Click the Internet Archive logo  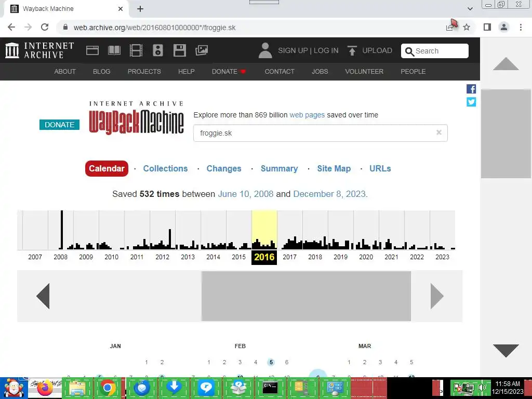pyautogui.click(x=39, y=50)
